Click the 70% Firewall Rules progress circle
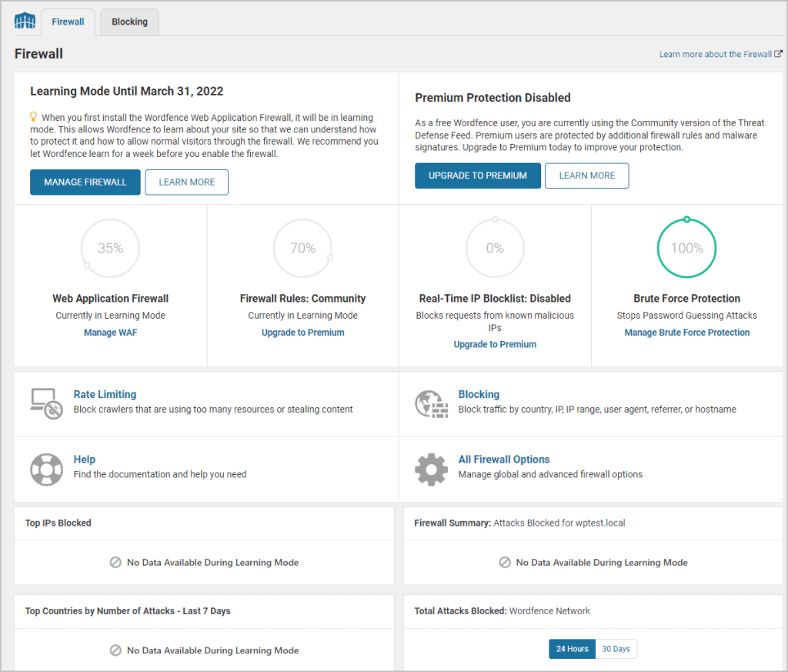Viewport: 788px width, 672px height. click(303, 249)
